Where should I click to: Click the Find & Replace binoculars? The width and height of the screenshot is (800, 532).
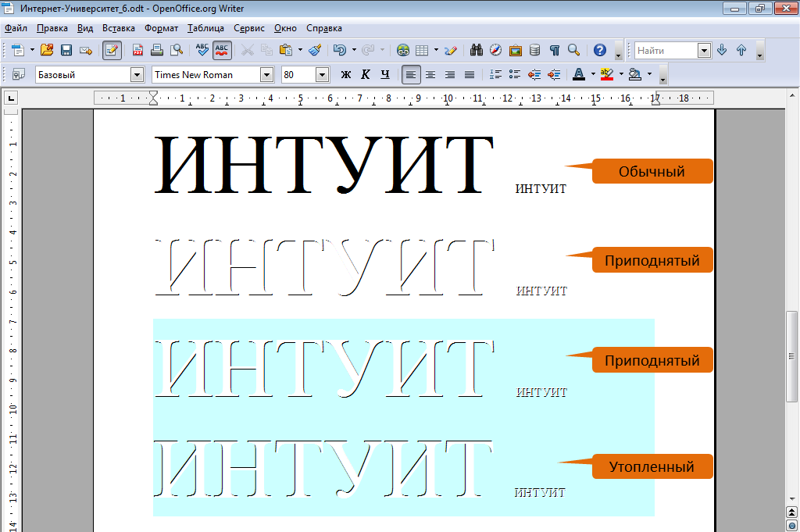[x=477, y=51]
